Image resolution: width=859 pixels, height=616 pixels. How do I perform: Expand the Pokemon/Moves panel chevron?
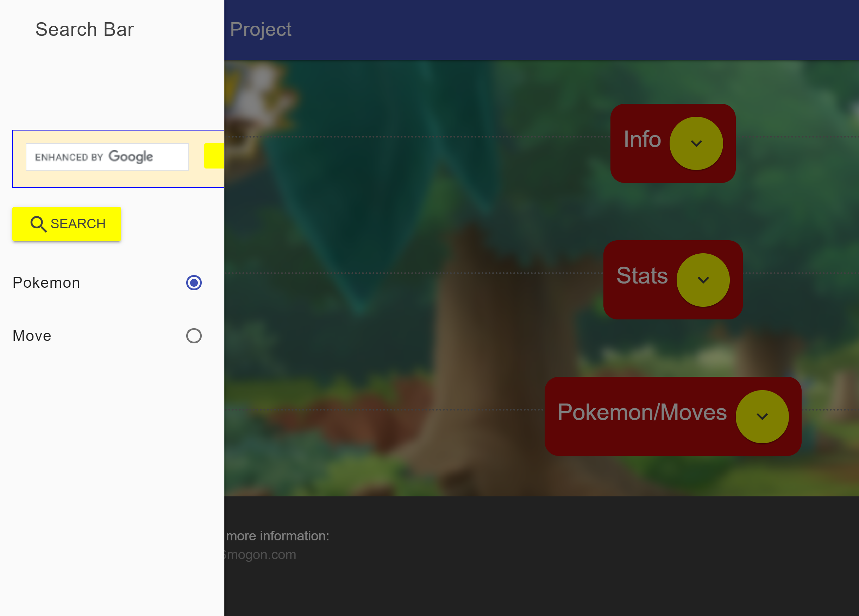click(x=762, y=417)
